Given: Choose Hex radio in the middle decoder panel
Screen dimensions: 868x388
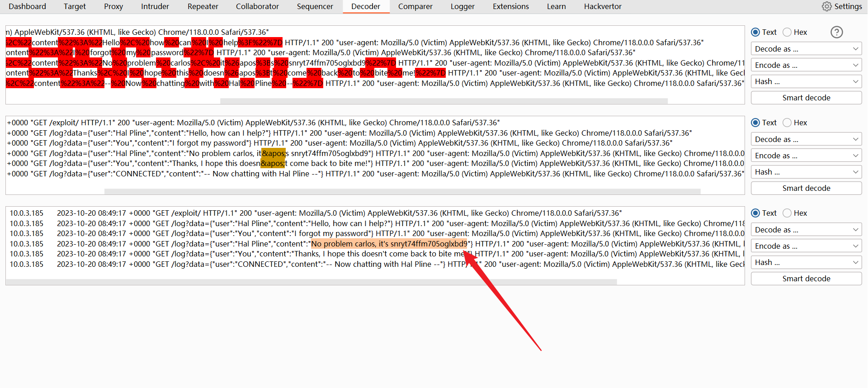Looking at the screenshot, I should point(787,123).
